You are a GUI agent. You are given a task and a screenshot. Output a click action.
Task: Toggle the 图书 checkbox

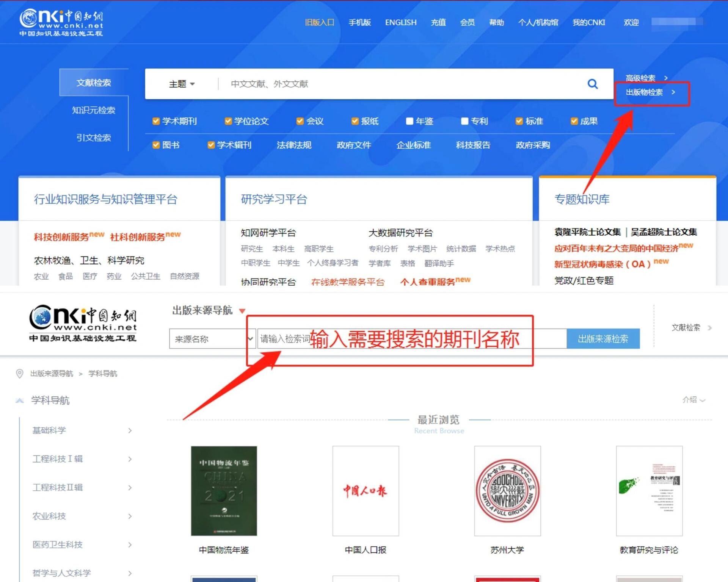tap(156, 145)
